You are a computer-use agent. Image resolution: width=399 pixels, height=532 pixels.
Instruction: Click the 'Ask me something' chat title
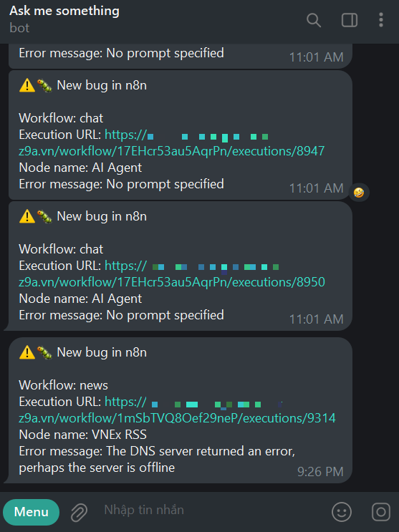click(x=64, y=11)
